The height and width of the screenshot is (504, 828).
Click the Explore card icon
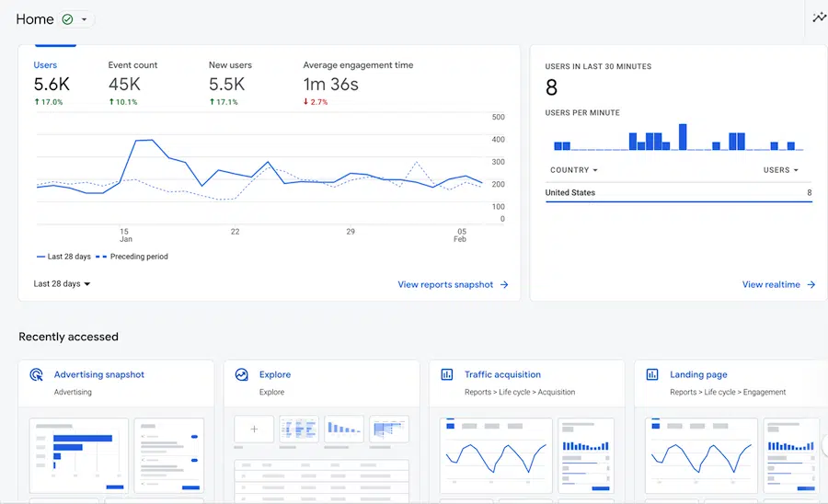pos(242,375)
